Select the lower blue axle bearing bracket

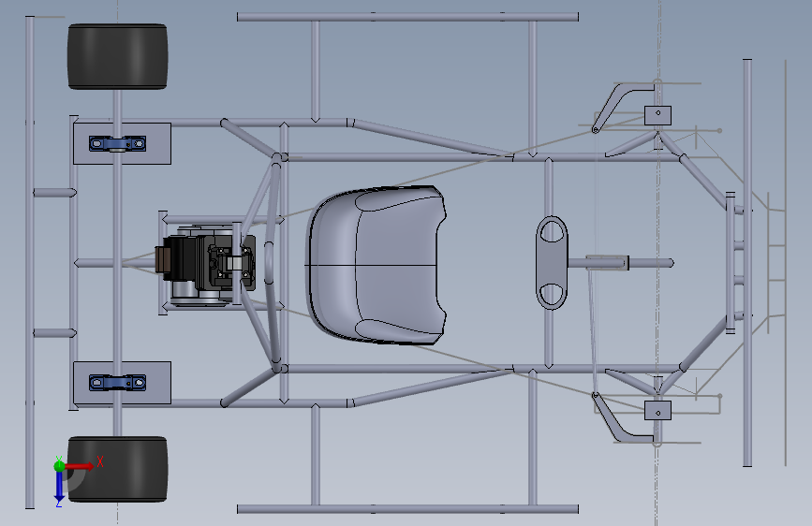coord(118,383)
